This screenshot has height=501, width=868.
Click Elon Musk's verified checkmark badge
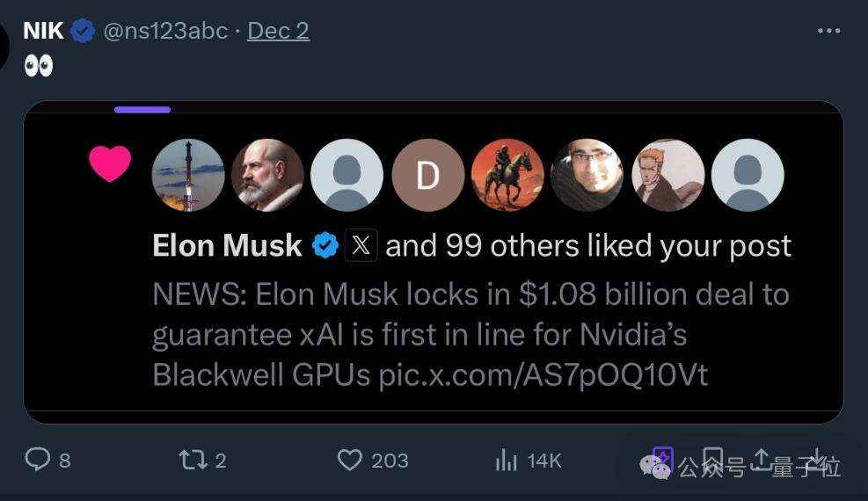(x=325, y=246)
